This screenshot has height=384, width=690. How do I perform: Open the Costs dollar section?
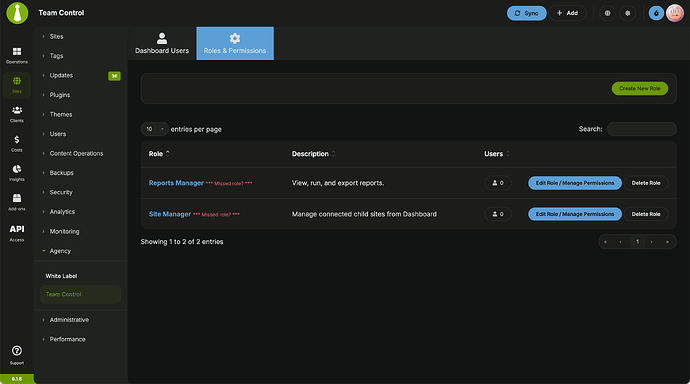17,144
